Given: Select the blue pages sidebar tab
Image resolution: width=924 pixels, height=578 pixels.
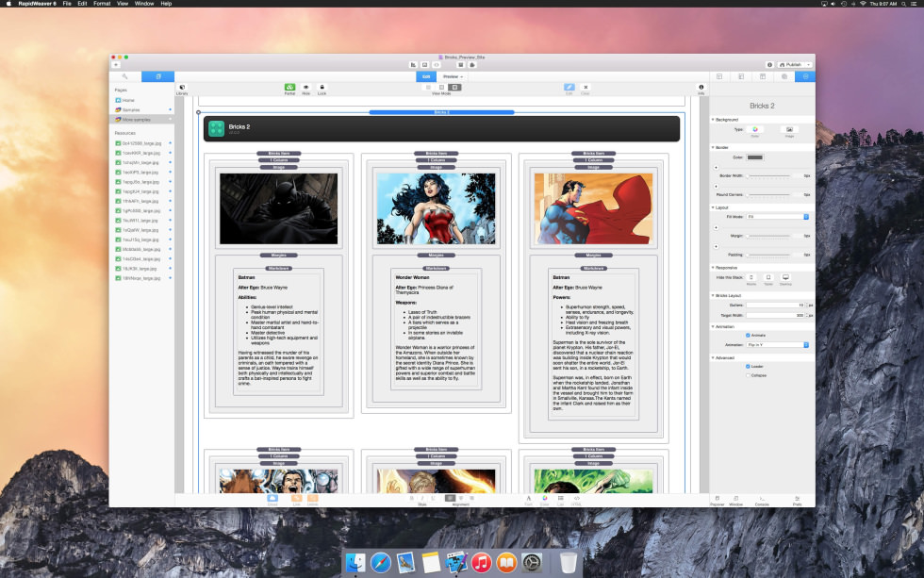Looking at the screenshot, I should pos(158,76).
